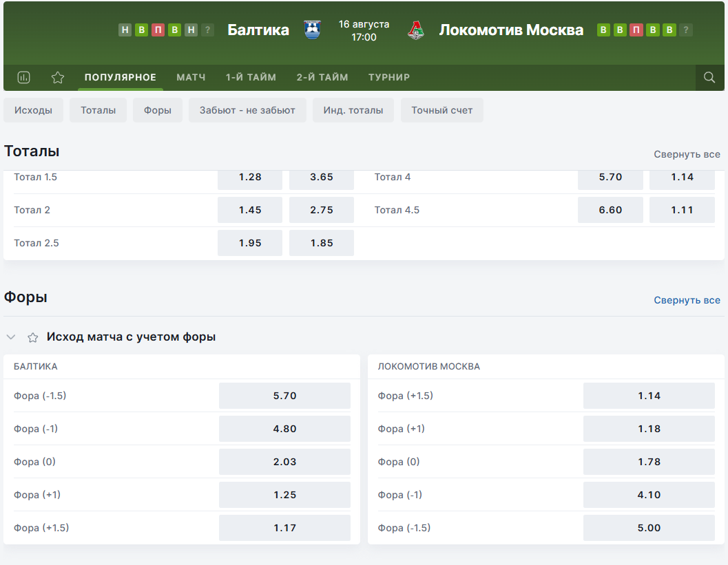
Task: Click the 'Тоталы' section heading
Action: tap(32, 151)
